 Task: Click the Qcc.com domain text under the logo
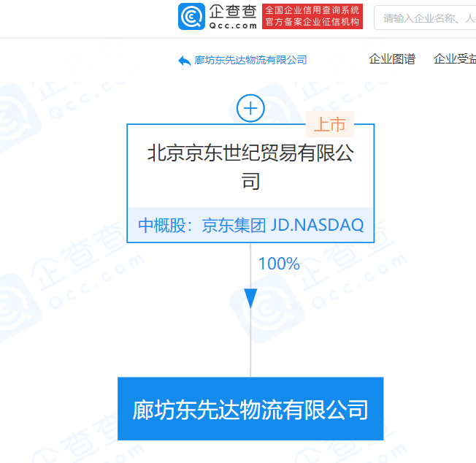point(233,26)
